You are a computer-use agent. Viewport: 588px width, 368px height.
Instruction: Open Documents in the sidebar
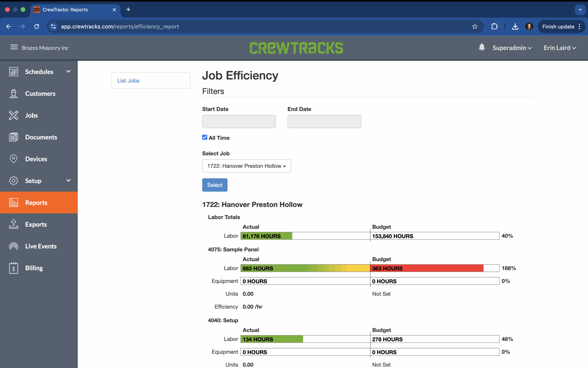(x=39, y=137)
